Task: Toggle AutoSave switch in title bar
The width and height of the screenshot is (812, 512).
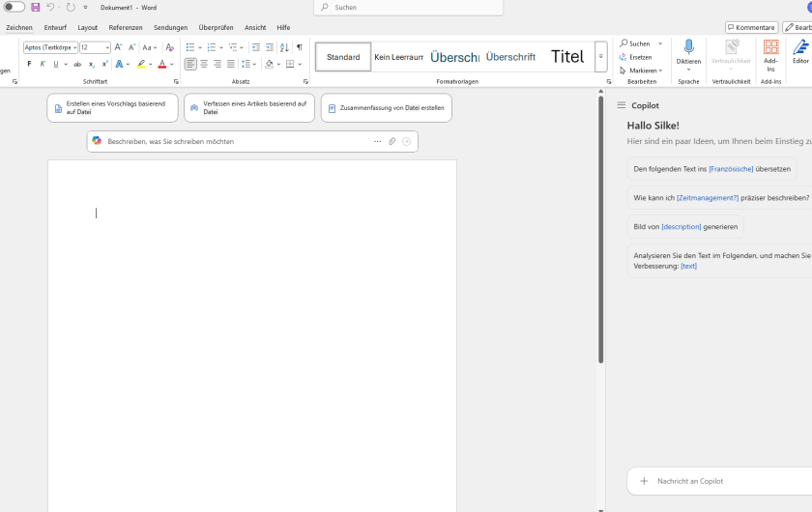Action: [14, 7]
